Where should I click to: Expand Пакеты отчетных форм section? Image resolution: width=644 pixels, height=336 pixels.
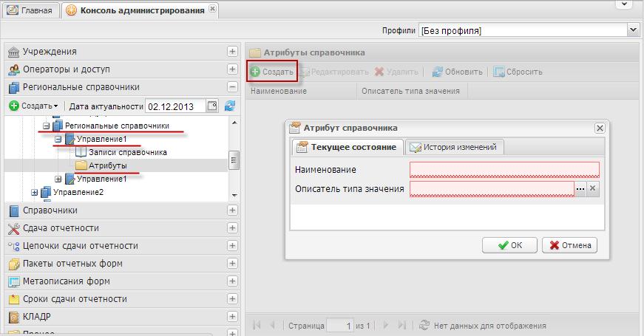pyautogui.click(x=232, y=263)
